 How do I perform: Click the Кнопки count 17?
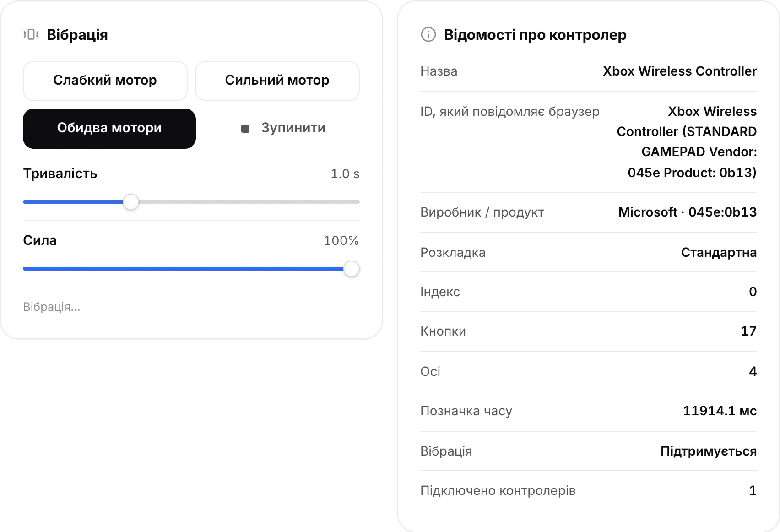coord(749,331)
